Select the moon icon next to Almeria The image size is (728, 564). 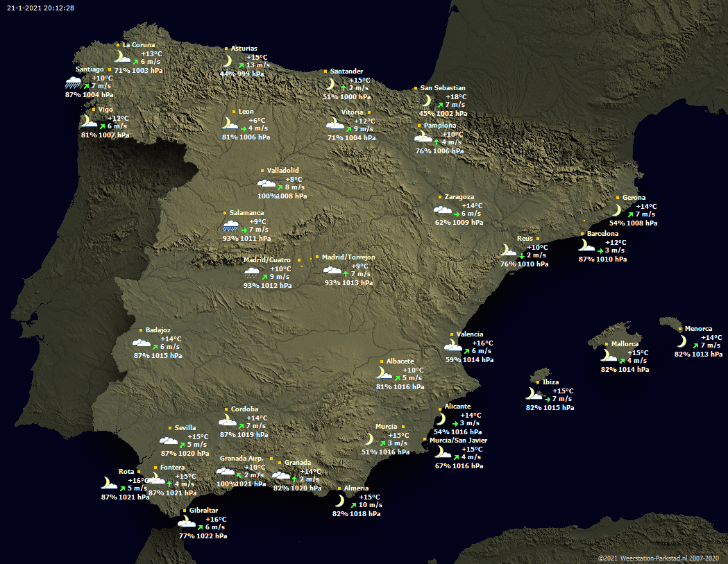pyautogui.click(x=339, y=501)
